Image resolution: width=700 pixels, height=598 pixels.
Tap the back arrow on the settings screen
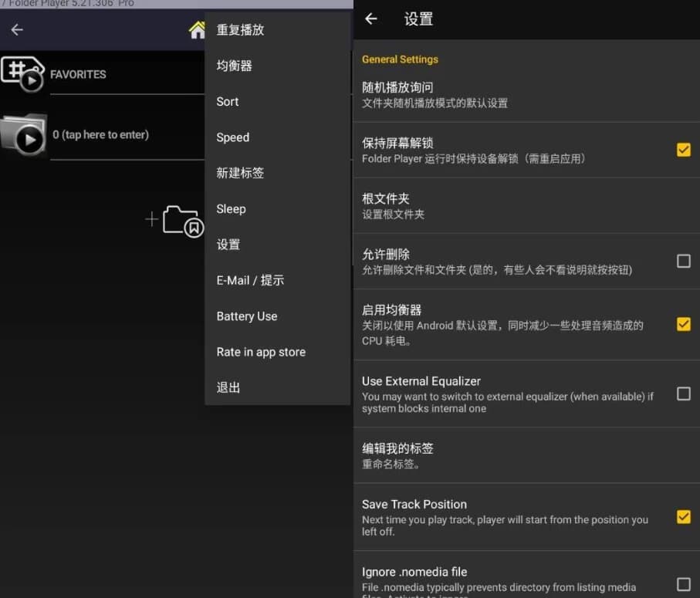(x=371, y=19)
